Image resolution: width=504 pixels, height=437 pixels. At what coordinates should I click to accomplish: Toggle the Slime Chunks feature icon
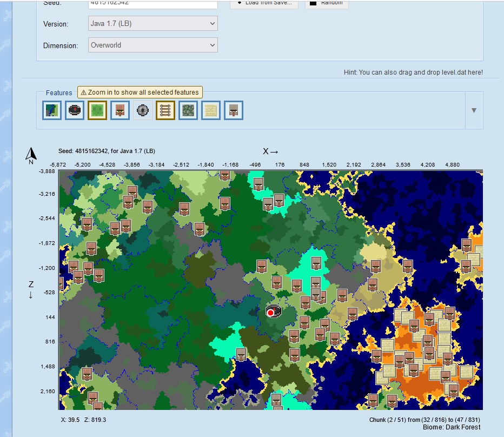(97, 110)
